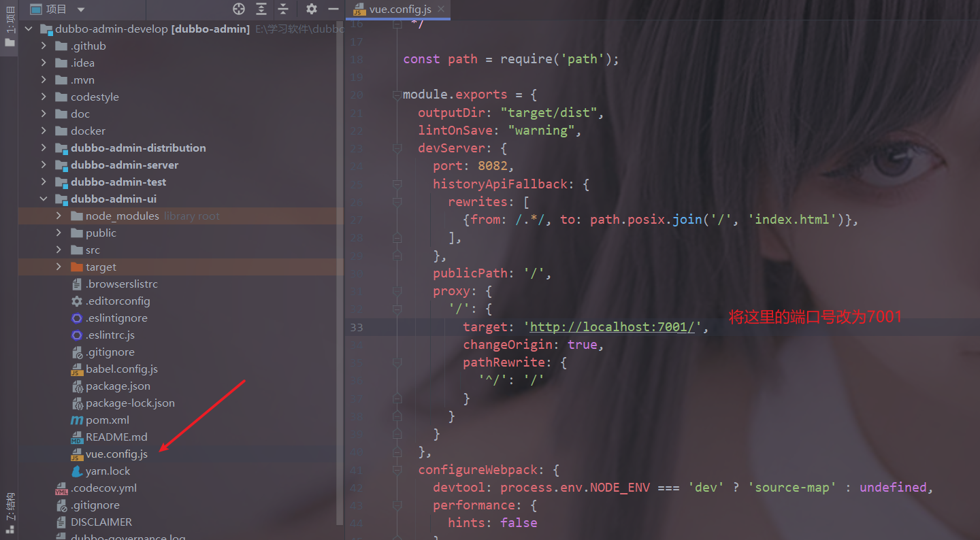Select the package.json file icon
The image size is (980, 540).
click(x=77, y=386)
